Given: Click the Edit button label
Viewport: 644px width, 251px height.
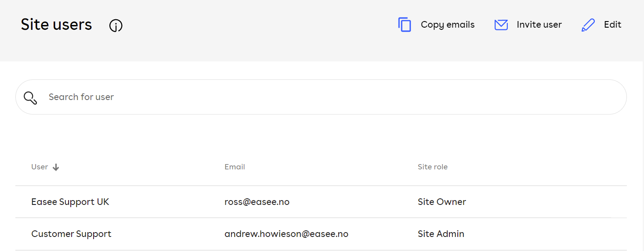Looking at the screenshot, I should (612, 25).
